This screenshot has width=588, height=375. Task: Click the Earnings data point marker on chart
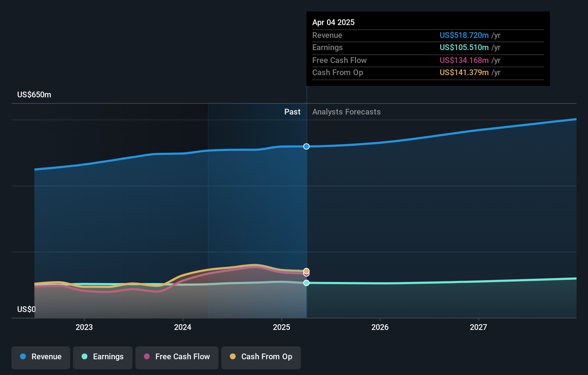(307, 283)
